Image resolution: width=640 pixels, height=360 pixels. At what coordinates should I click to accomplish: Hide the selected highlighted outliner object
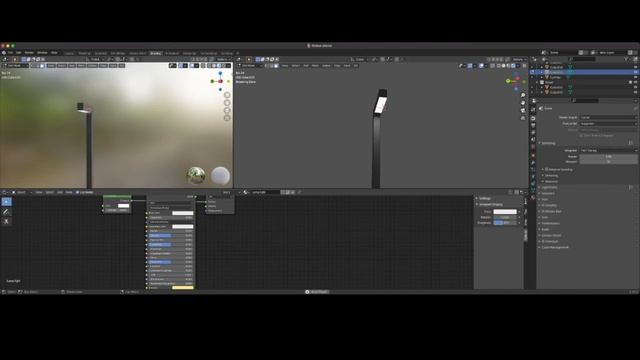[636, 72]
